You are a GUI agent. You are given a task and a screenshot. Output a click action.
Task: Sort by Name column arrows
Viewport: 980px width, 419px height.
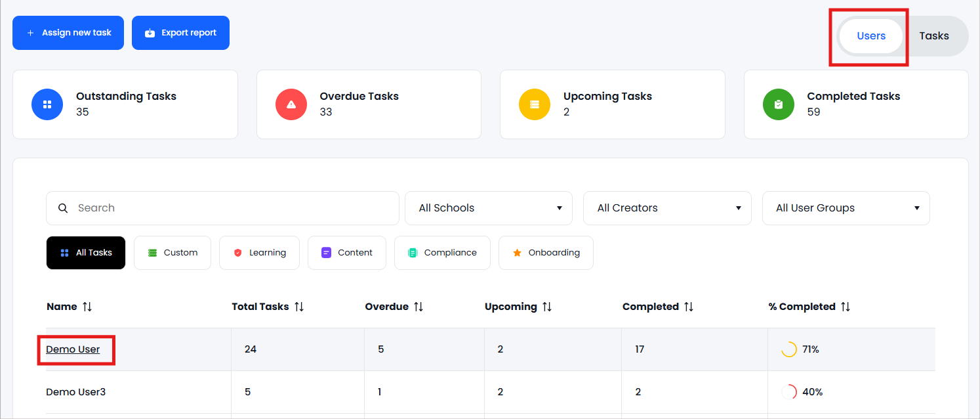(x=87, y=307)
